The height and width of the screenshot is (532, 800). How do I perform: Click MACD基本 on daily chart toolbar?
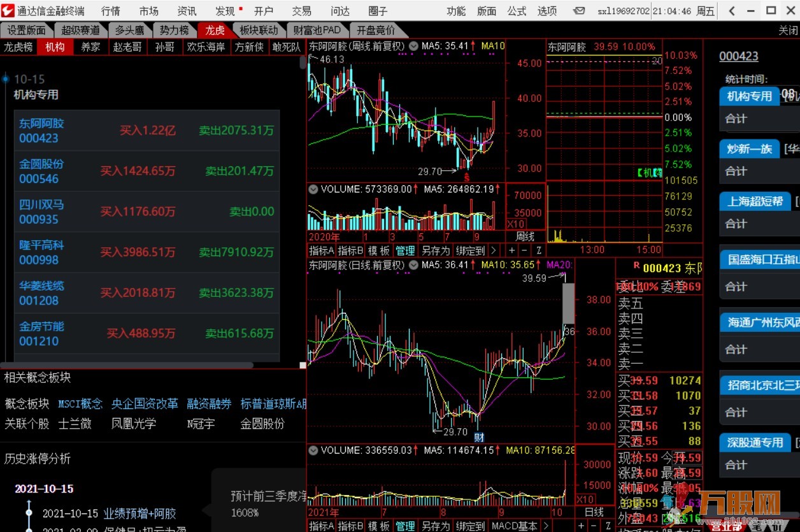click(514, 526)
